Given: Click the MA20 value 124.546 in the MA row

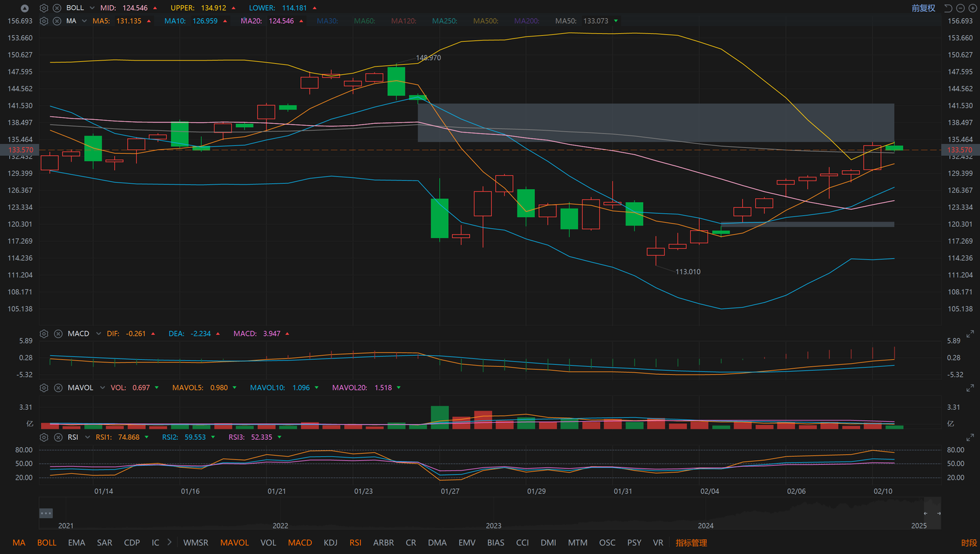Looking at the screenshot, I should click(x=281, y=21).
